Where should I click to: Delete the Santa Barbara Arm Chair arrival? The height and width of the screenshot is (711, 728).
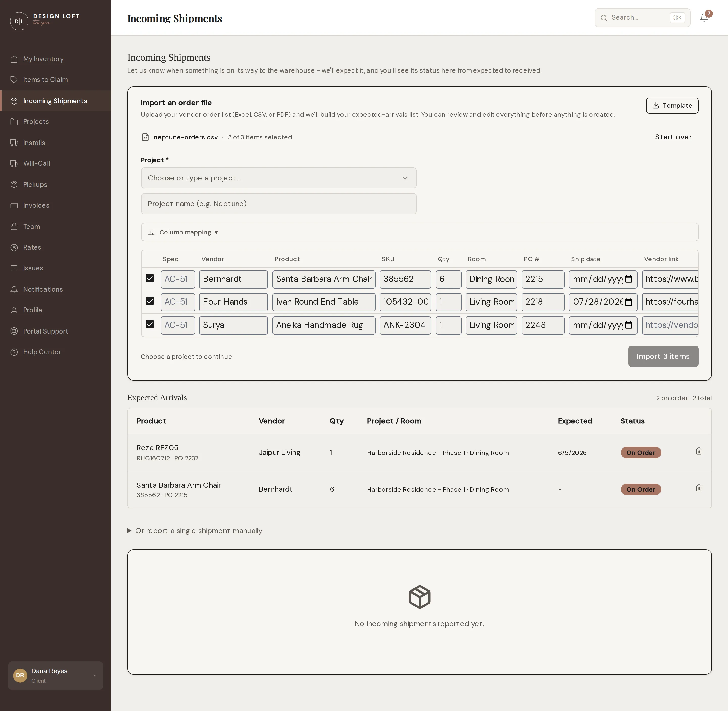click(x=698, y=488)
